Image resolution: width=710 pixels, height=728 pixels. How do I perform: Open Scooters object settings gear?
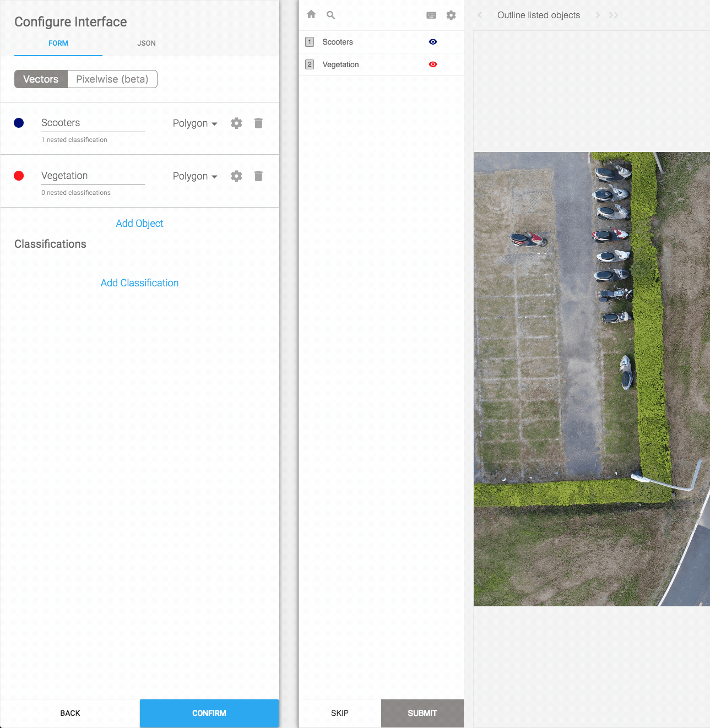pos(236,123)
